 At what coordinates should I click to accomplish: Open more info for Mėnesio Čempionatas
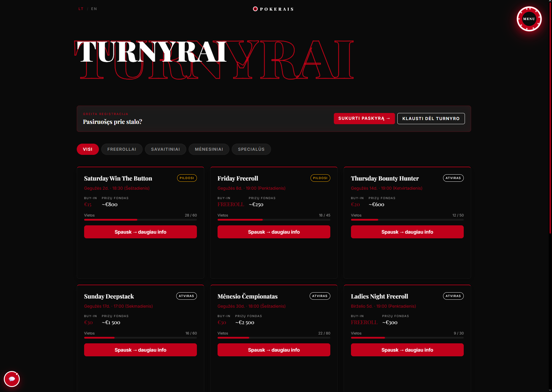[274, 350]
